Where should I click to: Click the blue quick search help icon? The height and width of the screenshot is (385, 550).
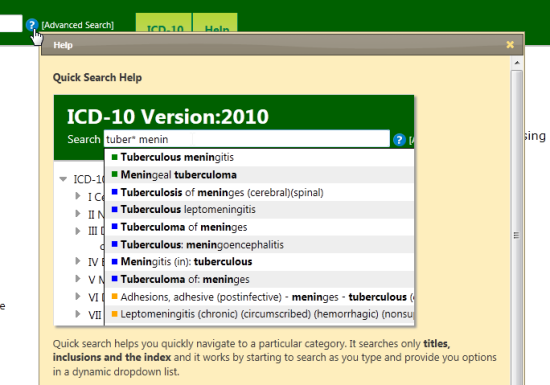click(x=32, y=25)
